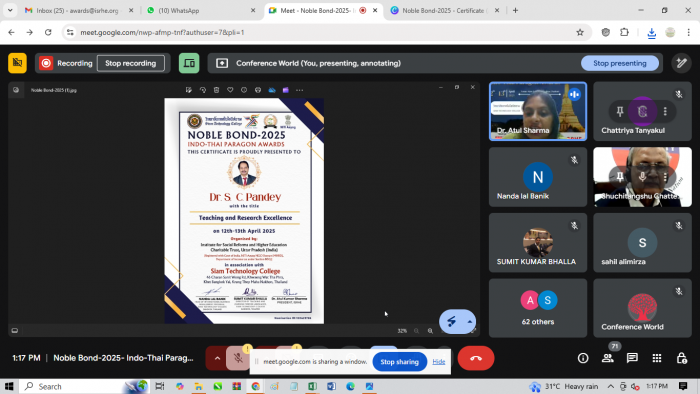Delete the image using trash icon
Viewport: 700px width, 394px height.
pos(217,90)
